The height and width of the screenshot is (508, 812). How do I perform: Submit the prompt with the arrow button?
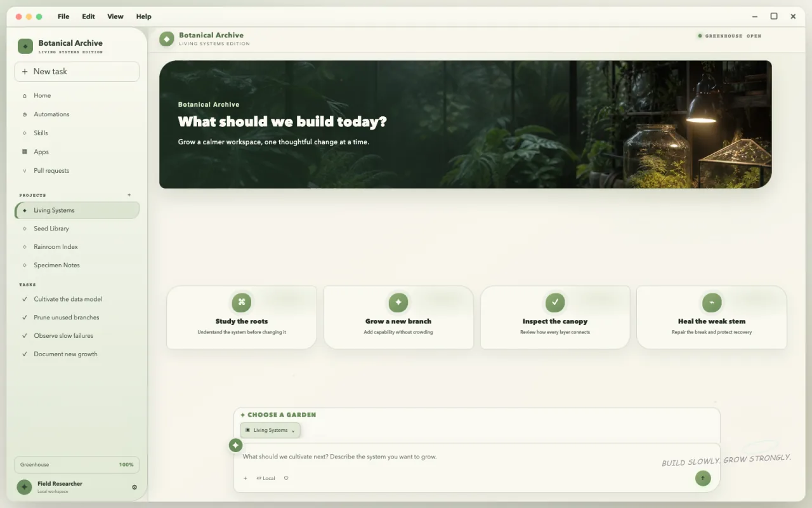pyautogui.click(x=703, y=478)
